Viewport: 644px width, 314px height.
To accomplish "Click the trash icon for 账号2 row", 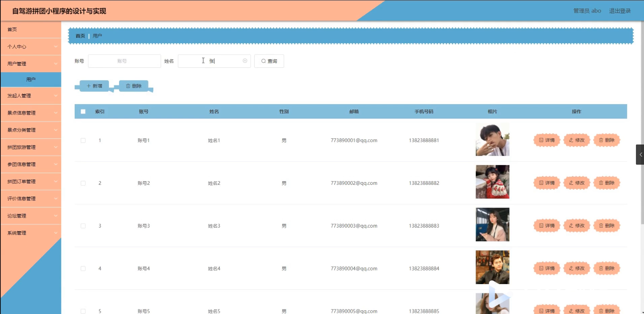I will (x=601, y=183).
